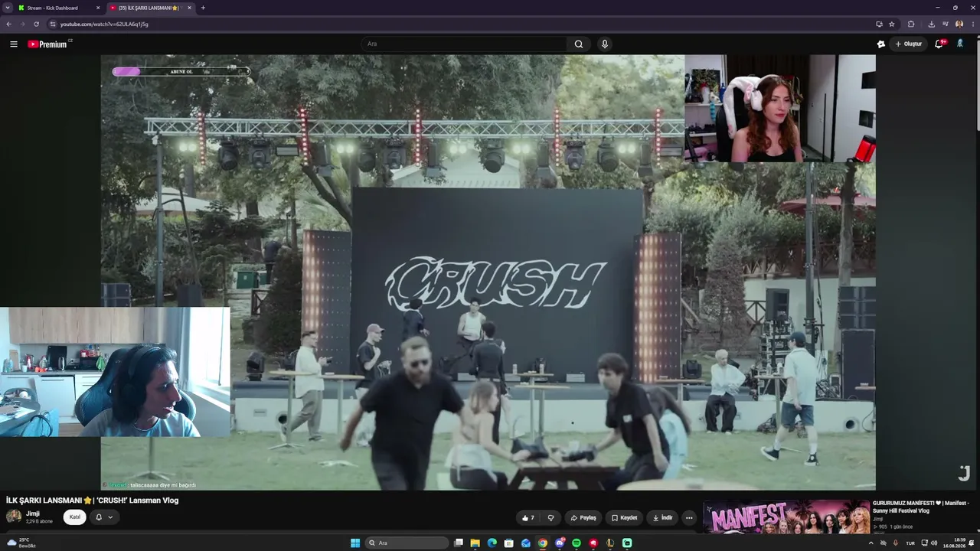Download video with the İndir button
This screenshot has width=980, height=551.
click(663, 518)
